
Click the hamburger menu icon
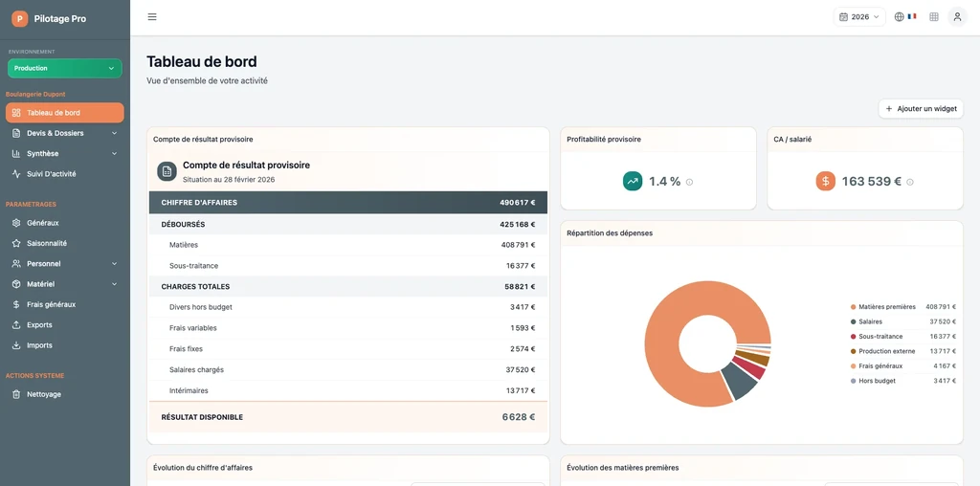(x=152, y=17)
